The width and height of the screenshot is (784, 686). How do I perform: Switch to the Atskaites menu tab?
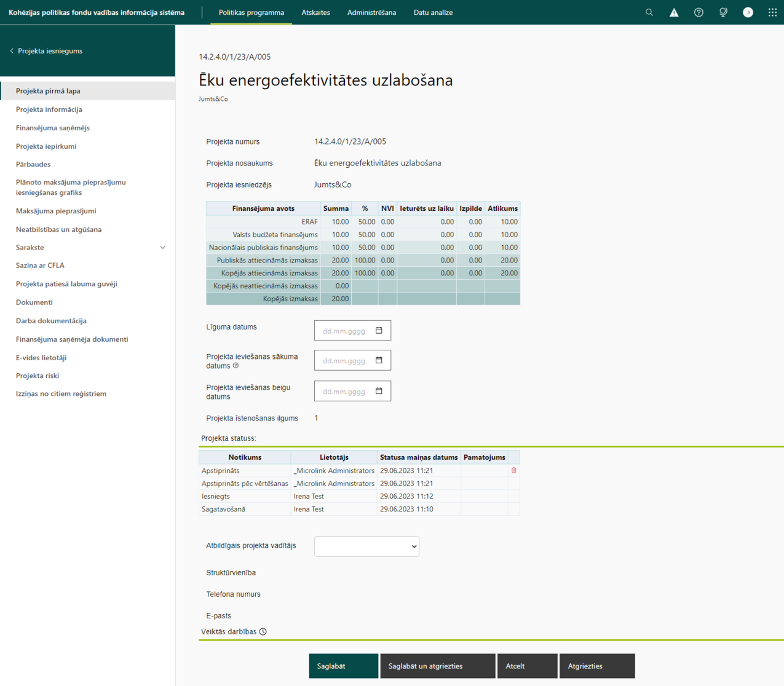(315, 12)
